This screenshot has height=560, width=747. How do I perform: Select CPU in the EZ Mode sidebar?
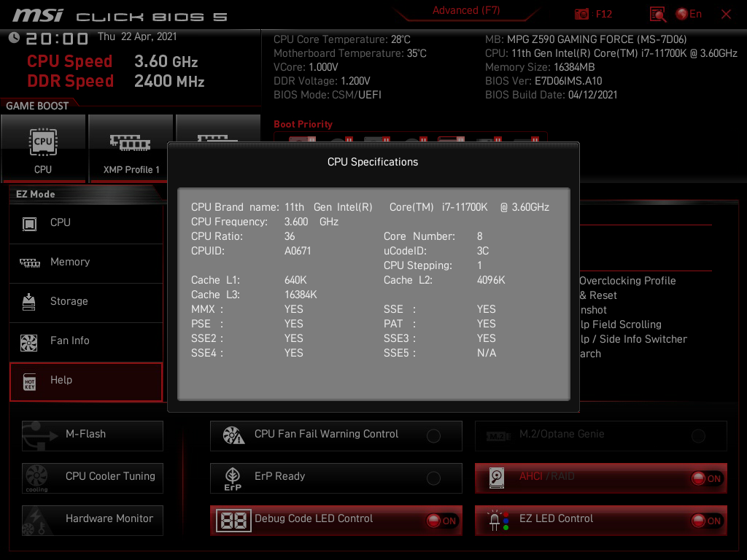click(x=86, y=223)
